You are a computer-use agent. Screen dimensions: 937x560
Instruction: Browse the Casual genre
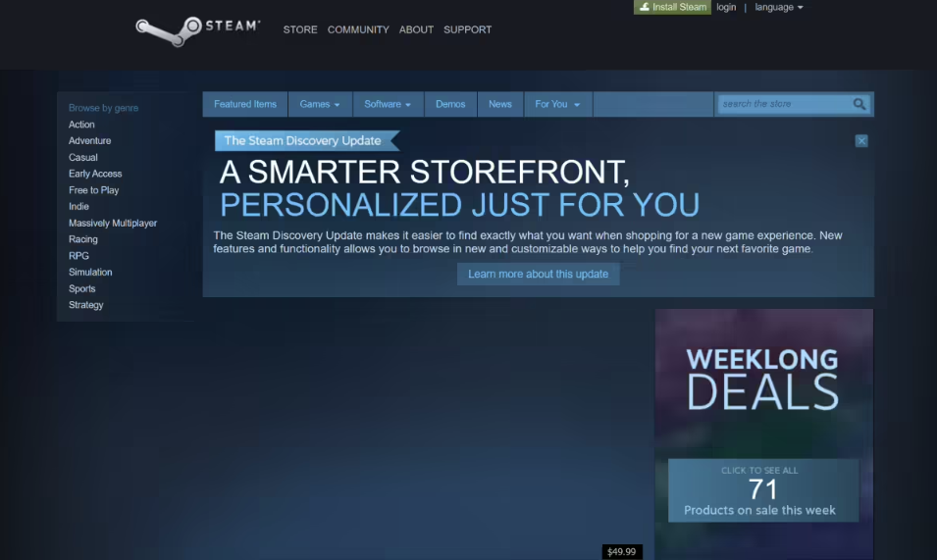pyautogui.click(x=83, y=158)
